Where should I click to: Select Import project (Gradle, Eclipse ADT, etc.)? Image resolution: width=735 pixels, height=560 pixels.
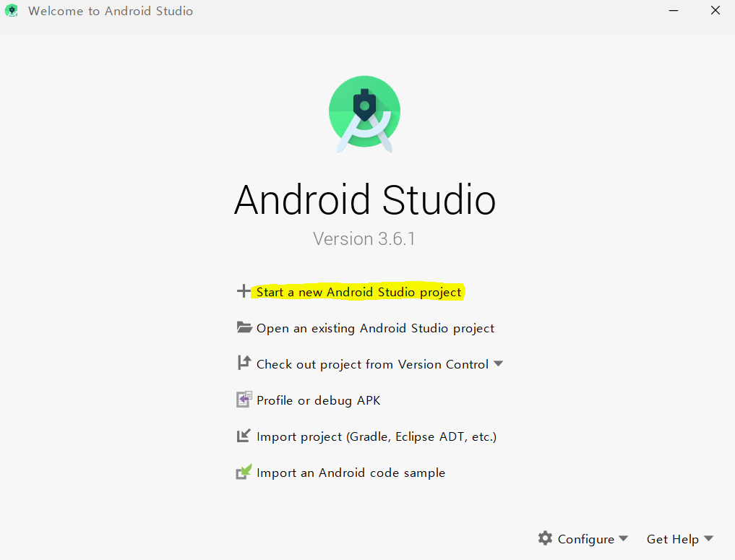pyautogui.click(x=377, y=436)
